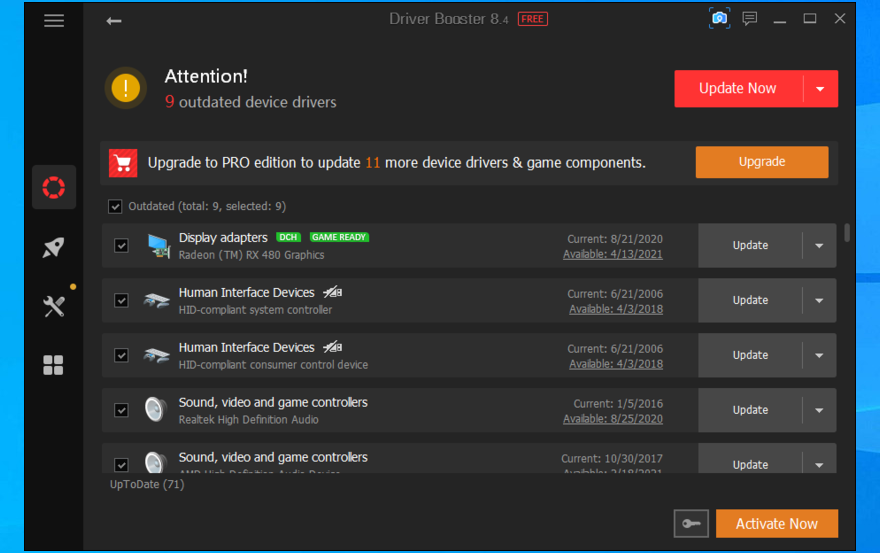Image resolution: width=880 pixels, height=553 pixels.
Task: Click the AMD audio speaker icon
Action: [156, 463]
